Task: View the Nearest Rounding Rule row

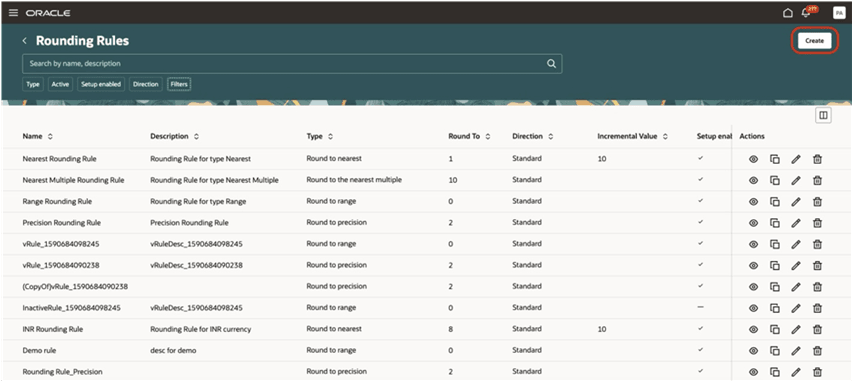Action: [753, 159]
